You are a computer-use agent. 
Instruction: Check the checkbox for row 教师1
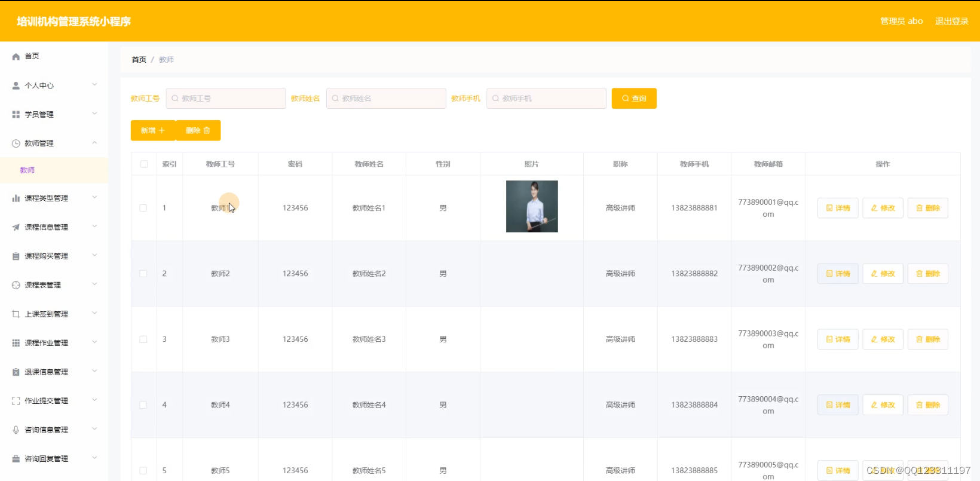click(143, 208)
